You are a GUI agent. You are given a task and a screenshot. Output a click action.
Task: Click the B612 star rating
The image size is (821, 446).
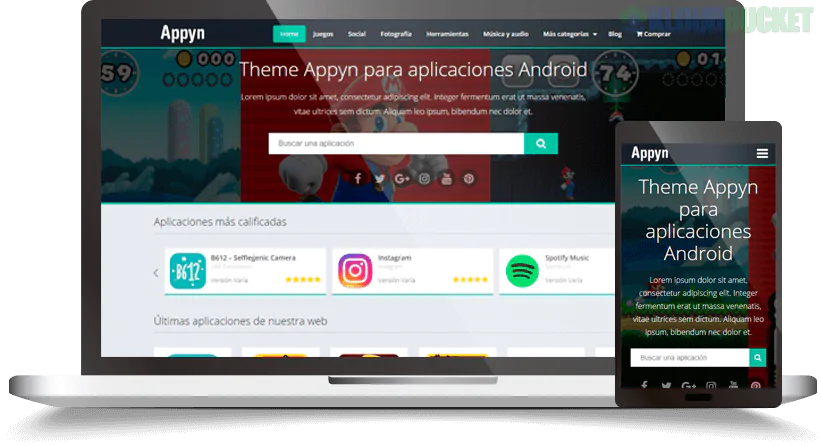click(303, 280)
